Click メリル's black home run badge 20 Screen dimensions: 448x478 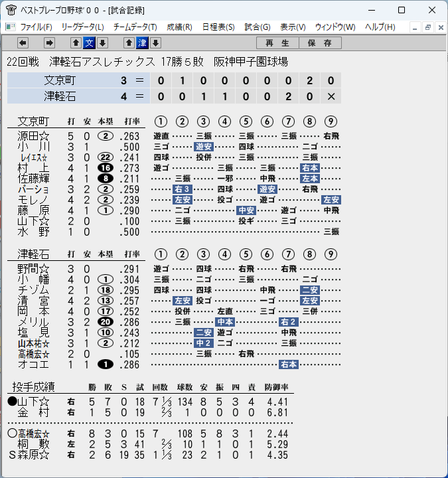click(106, 322)
